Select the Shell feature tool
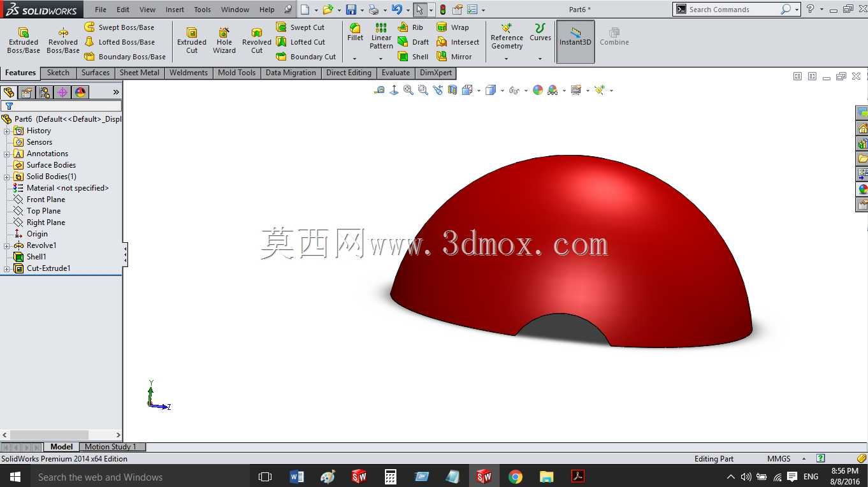This screenshot has width=868, height=487. pyautogui.click(x=413, y=57)
